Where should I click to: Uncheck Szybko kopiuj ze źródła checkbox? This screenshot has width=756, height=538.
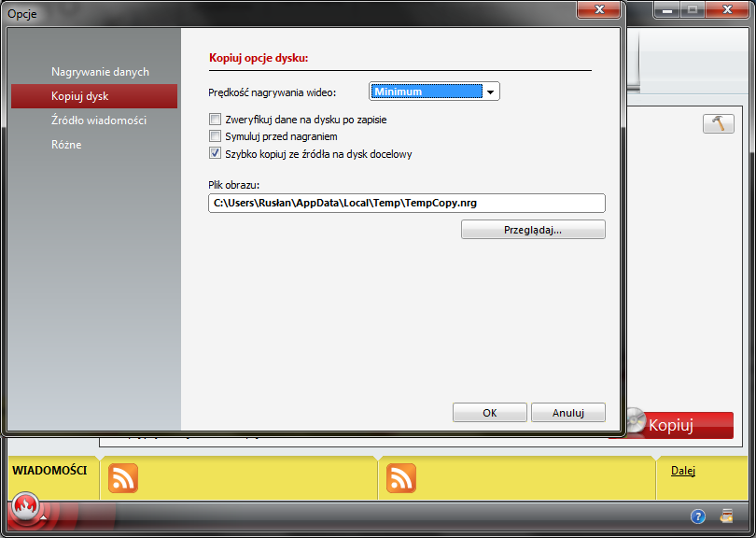[216, 154]
